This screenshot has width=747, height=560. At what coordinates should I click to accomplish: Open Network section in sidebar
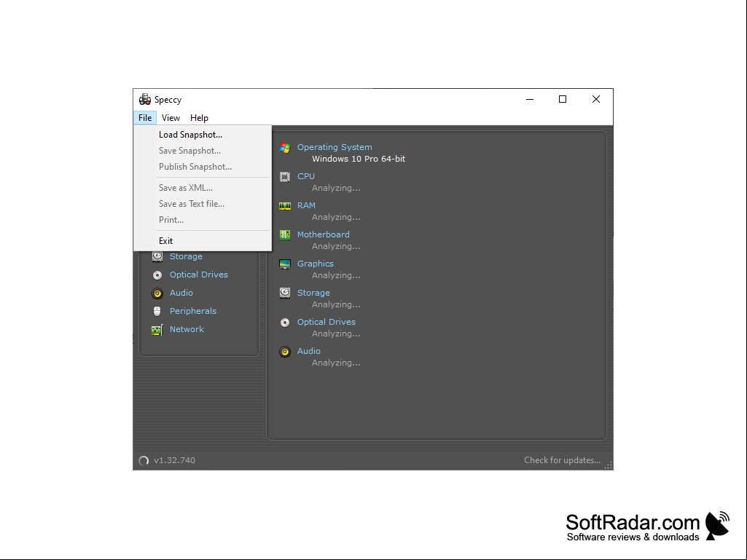coord(187,329)
